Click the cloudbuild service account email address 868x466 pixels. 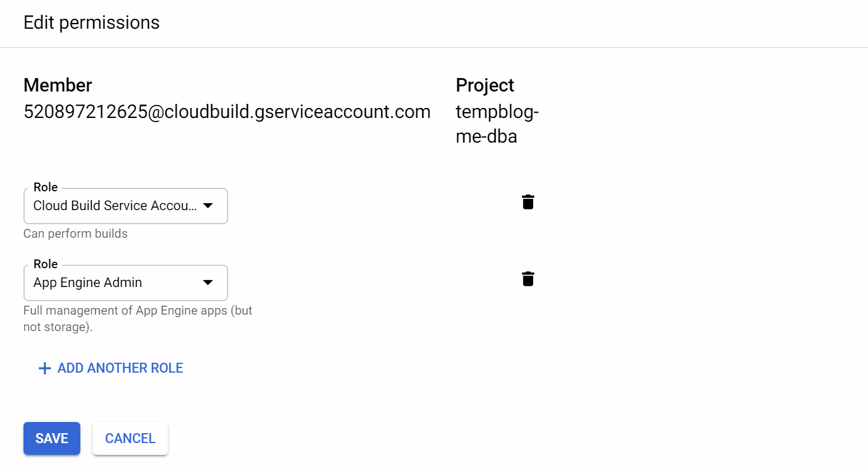(x=227, y=112)
